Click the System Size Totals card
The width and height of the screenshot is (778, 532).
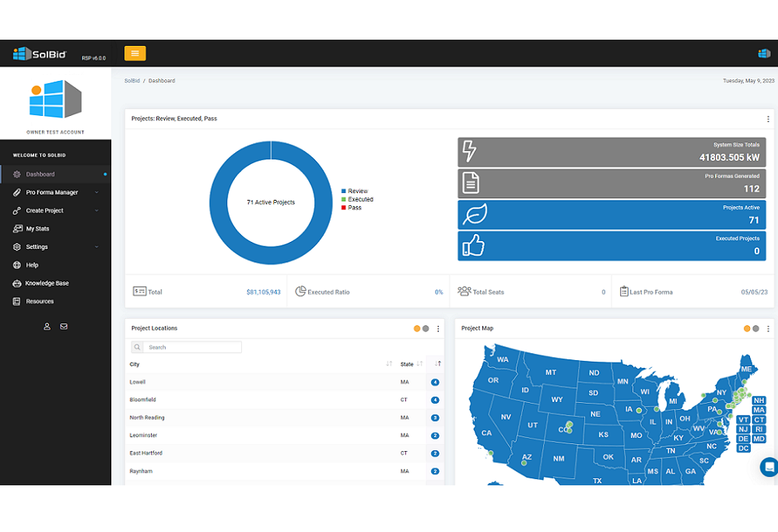coord(612,152)
